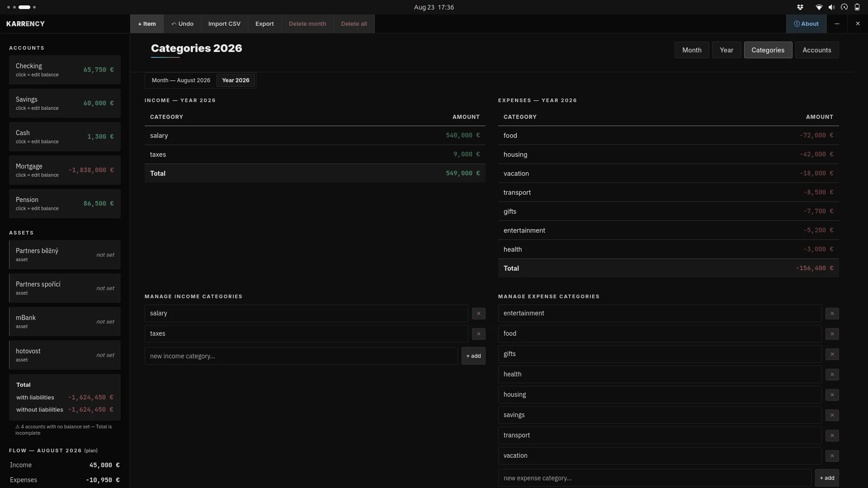The image size is (868, 488).
Task: Select the taxes row in income table
Action: tap(315, 155)
